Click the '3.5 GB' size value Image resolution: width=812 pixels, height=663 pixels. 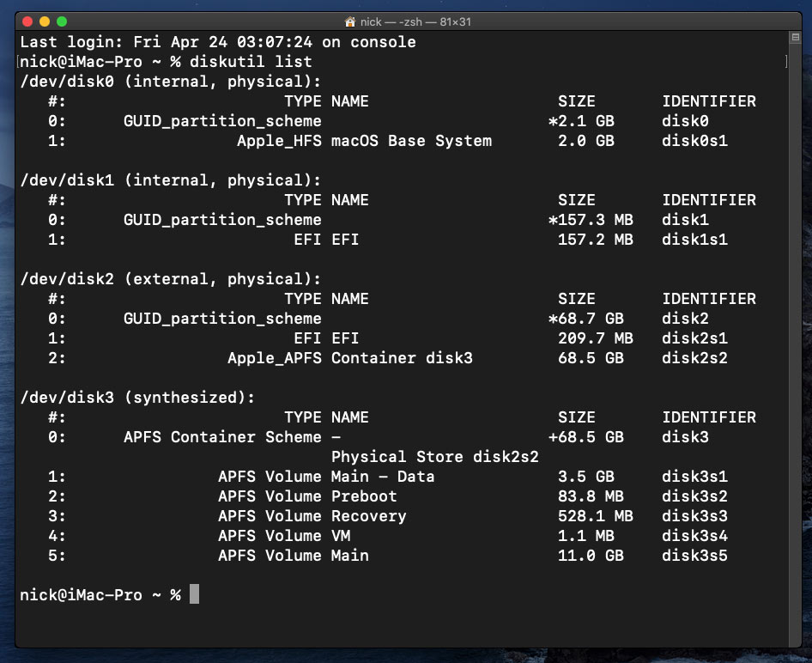tap(585, 477)
